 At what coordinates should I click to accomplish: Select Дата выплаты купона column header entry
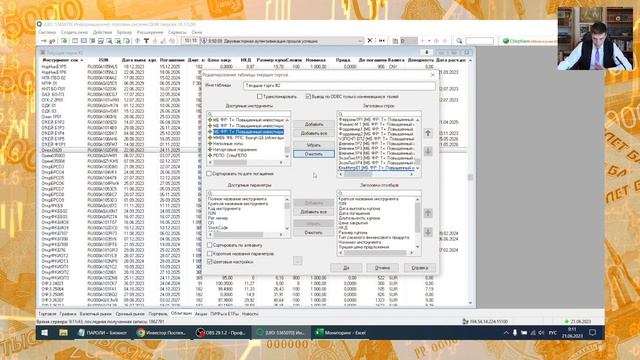coord(360,208)
